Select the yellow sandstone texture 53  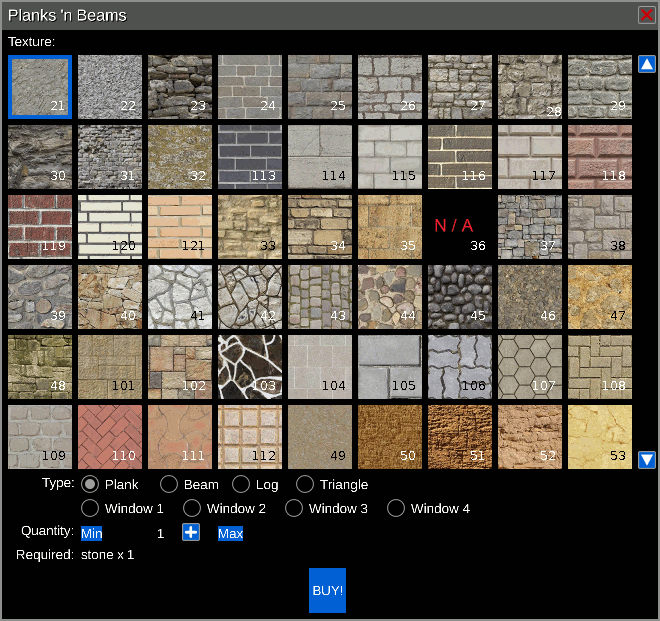click(x=600, y=437)
